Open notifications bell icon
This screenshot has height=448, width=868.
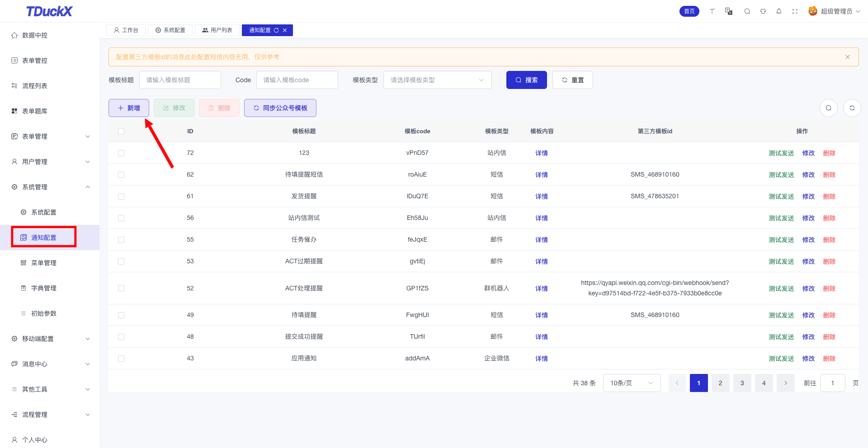pyautogui.click(x=779, y=11)
